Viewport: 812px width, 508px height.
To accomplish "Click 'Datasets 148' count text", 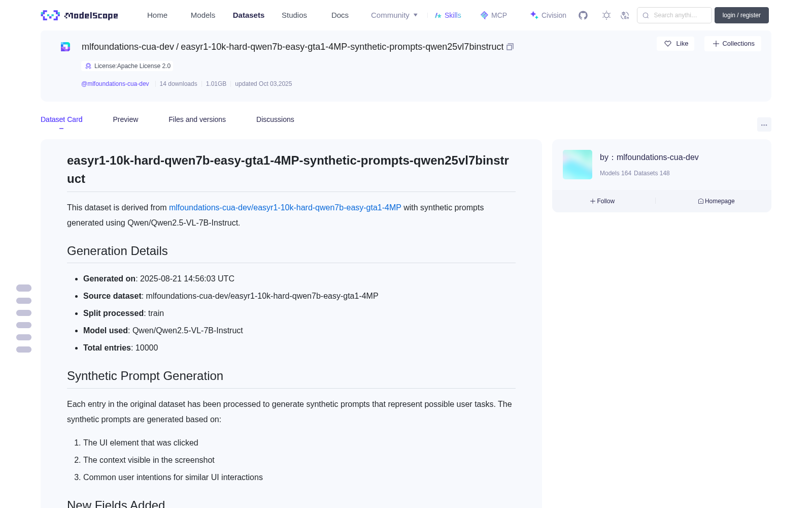I will click(652, 173).
